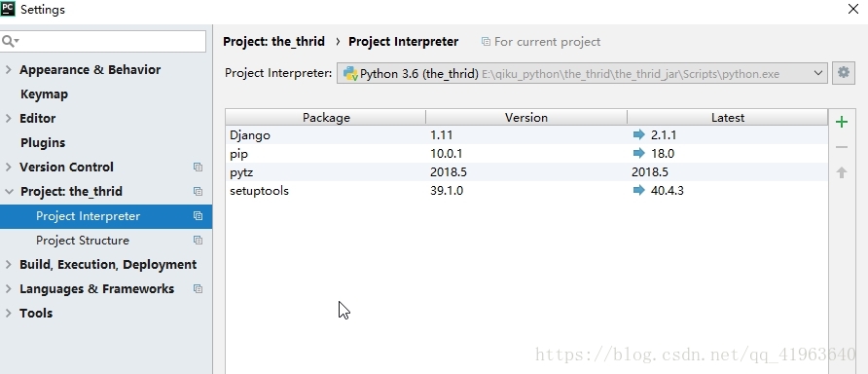Viewport: 868px width, 374px height.
Task: Click the green plus to install package
Action: pos(842,123)
